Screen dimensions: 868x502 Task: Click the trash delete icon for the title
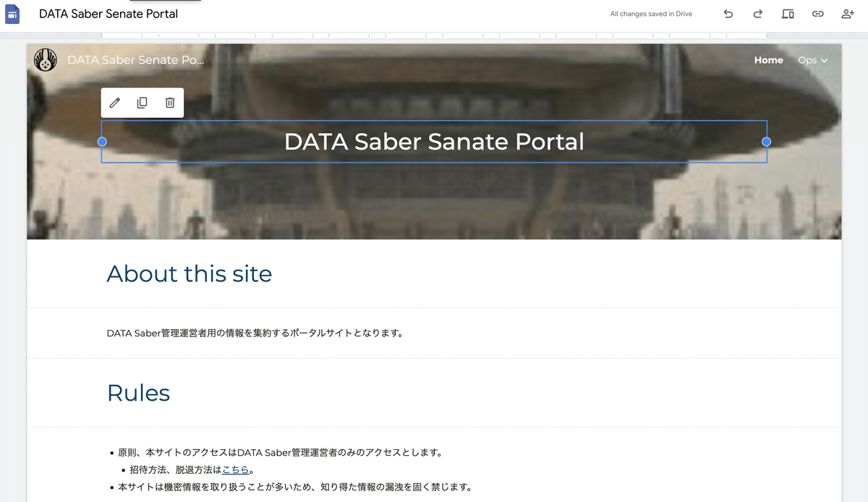pyautogui.click(x=169, y=102)
